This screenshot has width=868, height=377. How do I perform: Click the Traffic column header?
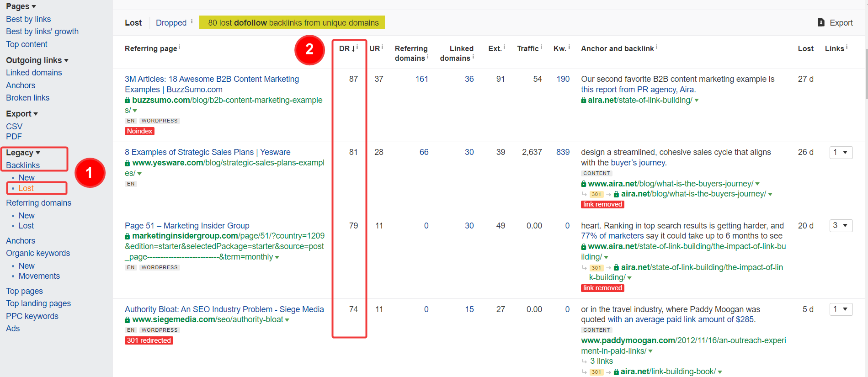click(x=528, y=48)
